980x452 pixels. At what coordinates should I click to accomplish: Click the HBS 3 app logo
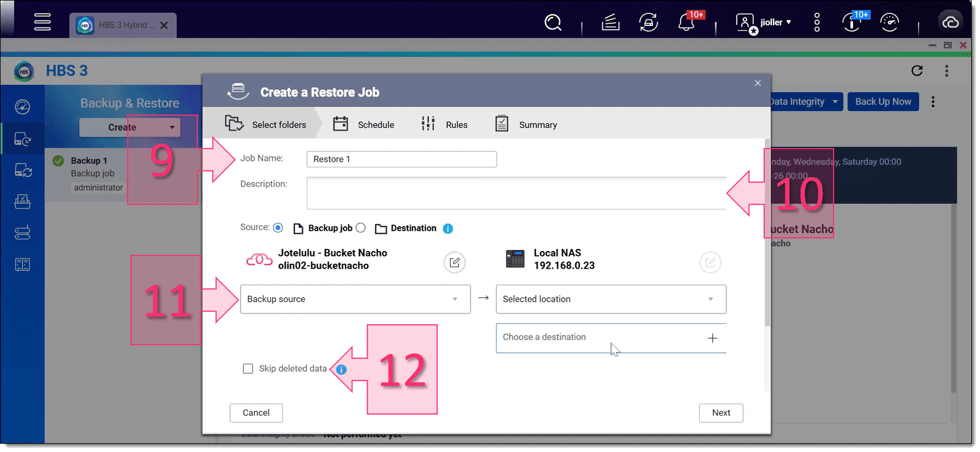coord(24,72)
